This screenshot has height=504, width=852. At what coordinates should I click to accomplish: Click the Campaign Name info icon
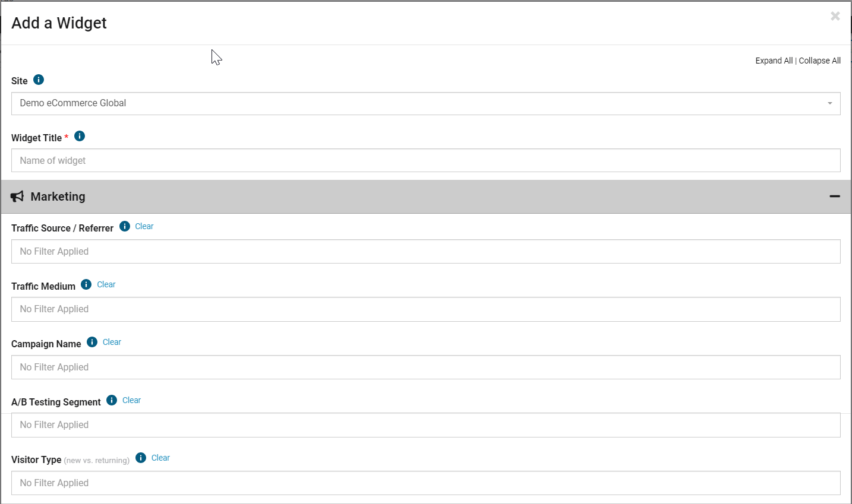(91, 341)
